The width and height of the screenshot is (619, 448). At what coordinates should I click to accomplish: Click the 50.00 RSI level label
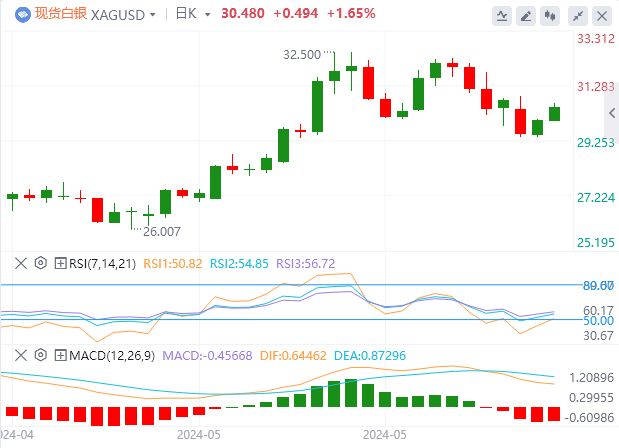(598, 321)
